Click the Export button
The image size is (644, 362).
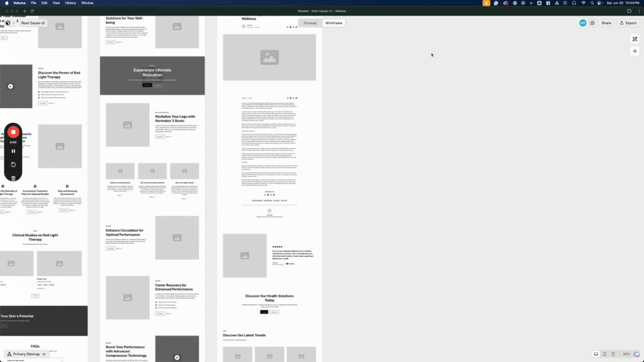click(x=628, y=23)
